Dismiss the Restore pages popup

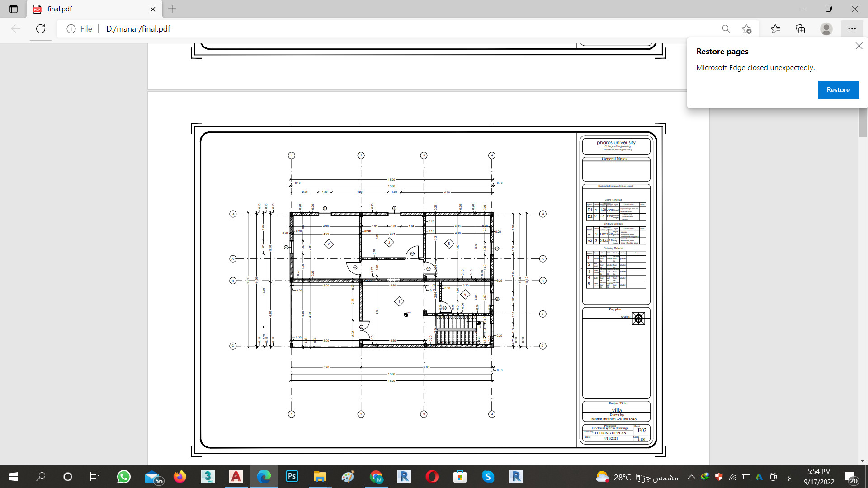[859, 46]
